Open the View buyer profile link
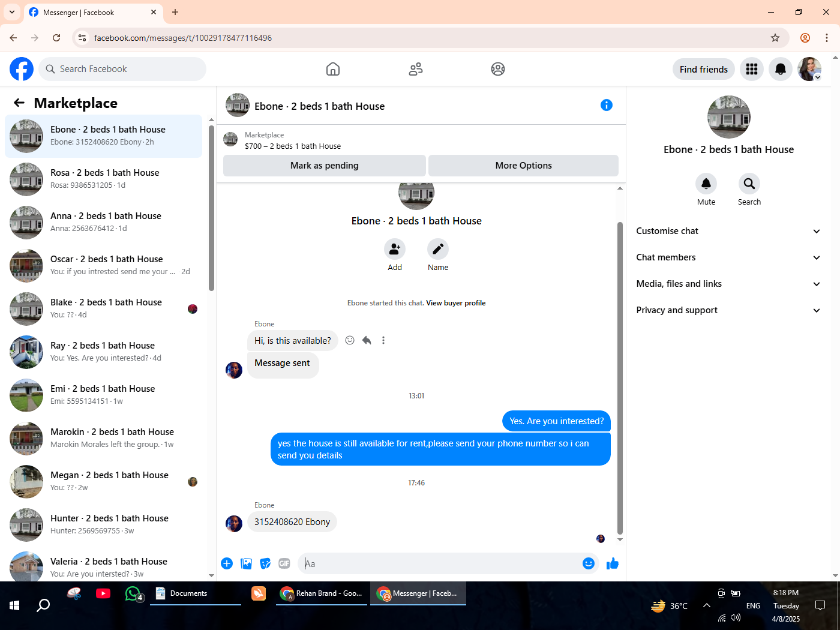The height and width of the screenshot is (630, 840). pos(456,303)
